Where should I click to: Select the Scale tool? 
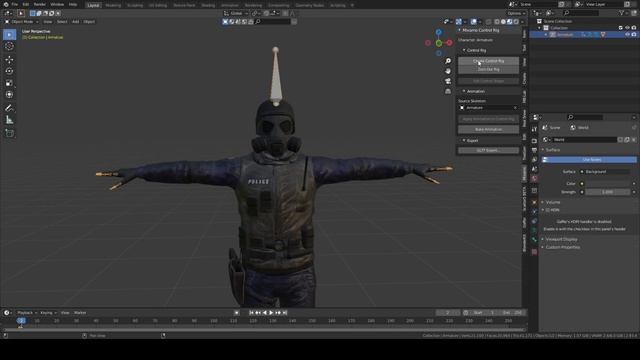9,83
